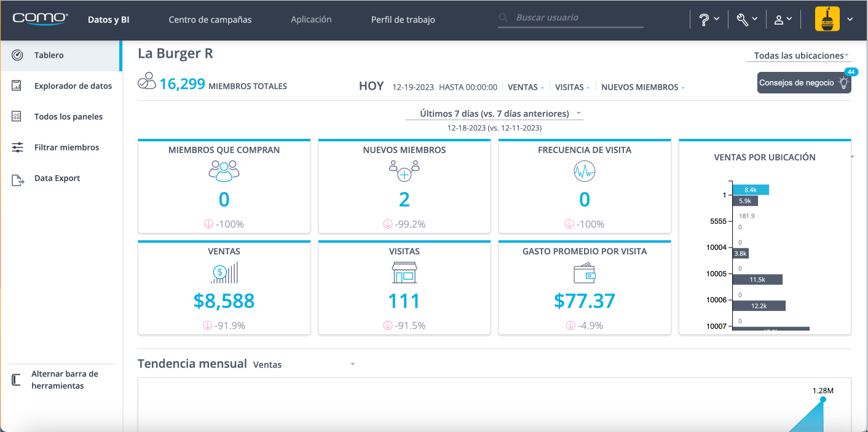This screenshot has width=868, height=432.
Task: Click the Gasto promedio wallet icon
Action: click(x=584, y=273)
